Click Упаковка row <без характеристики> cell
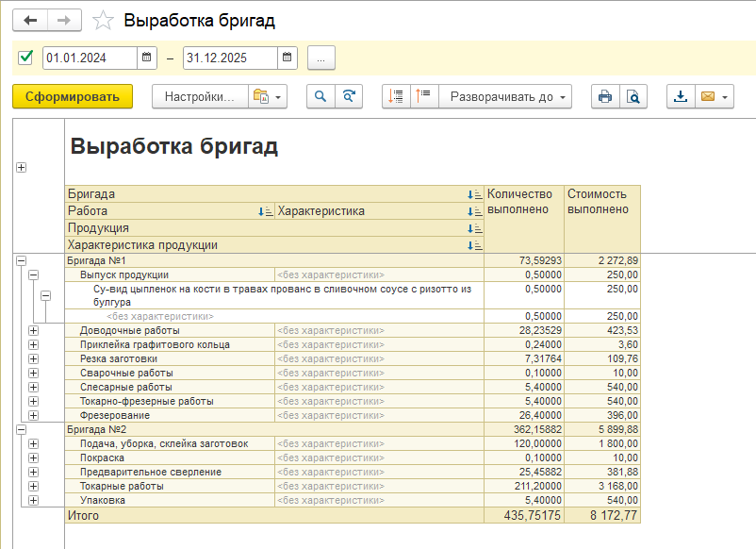Screen dimensions: 756x549 click(x=380, y=500)
